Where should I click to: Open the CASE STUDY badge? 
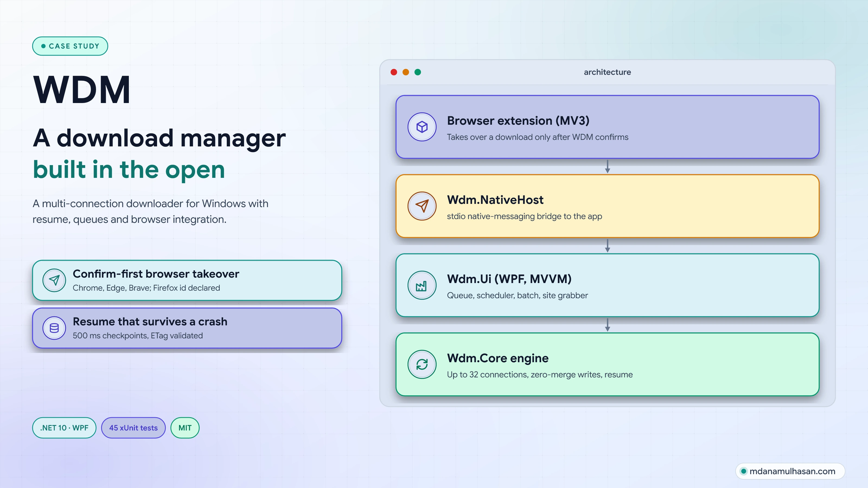click(x=70, y=46)
